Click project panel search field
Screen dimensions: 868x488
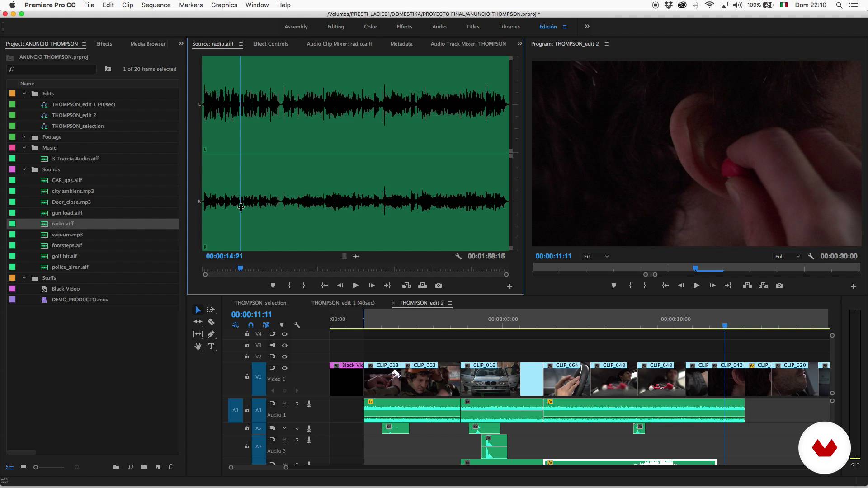point(52,69)
